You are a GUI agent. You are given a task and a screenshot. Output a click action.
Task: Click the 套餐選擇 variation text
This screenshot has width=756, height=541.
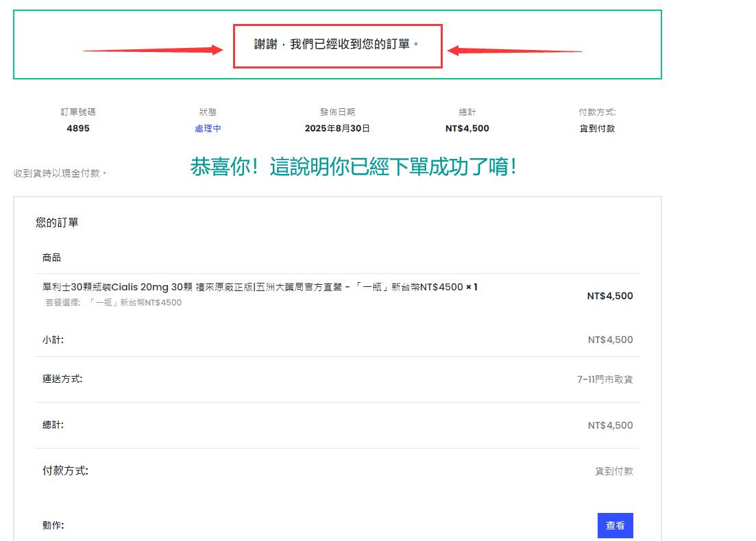(114, 303)
